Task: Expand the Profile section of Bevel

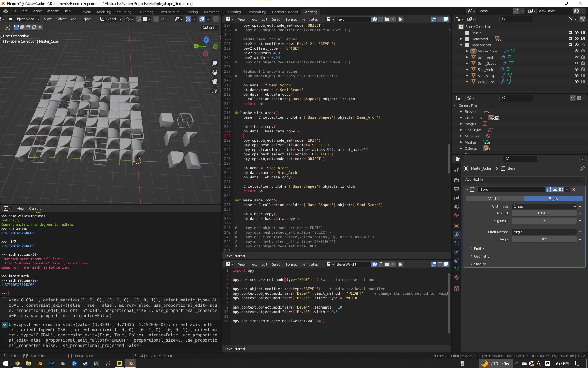Action: coord(479,249)
